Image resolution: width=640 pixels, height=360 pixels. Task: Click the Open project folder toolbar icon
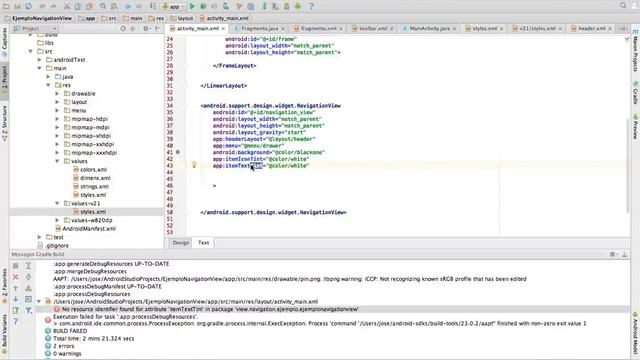click(6, 6)
